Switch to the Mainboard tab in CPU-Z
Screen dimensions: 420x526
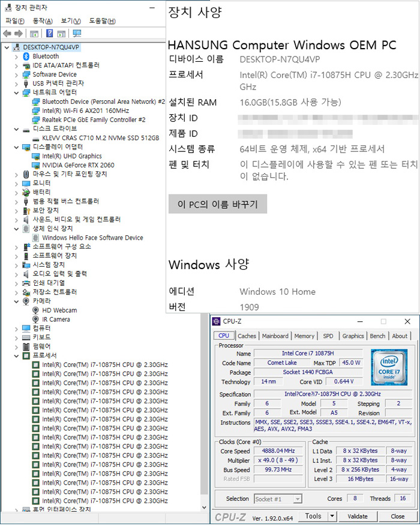click(x=275, y=336)
